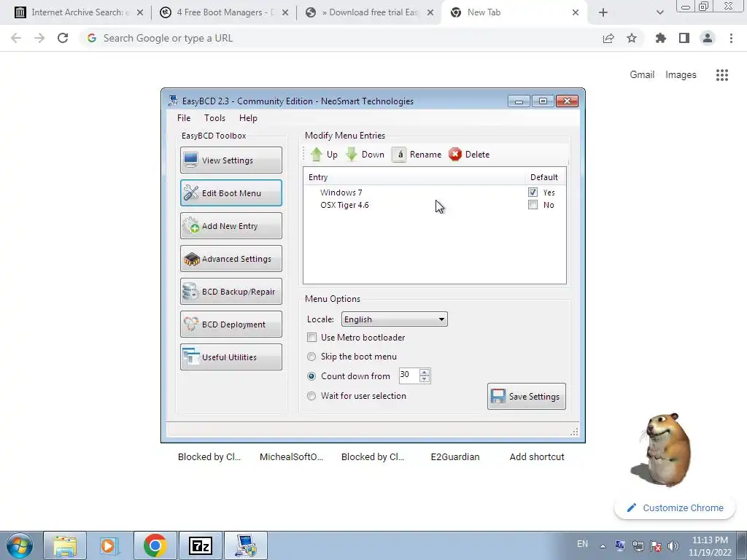
Task: Reload the current page
Action: [x=63, y=38]
